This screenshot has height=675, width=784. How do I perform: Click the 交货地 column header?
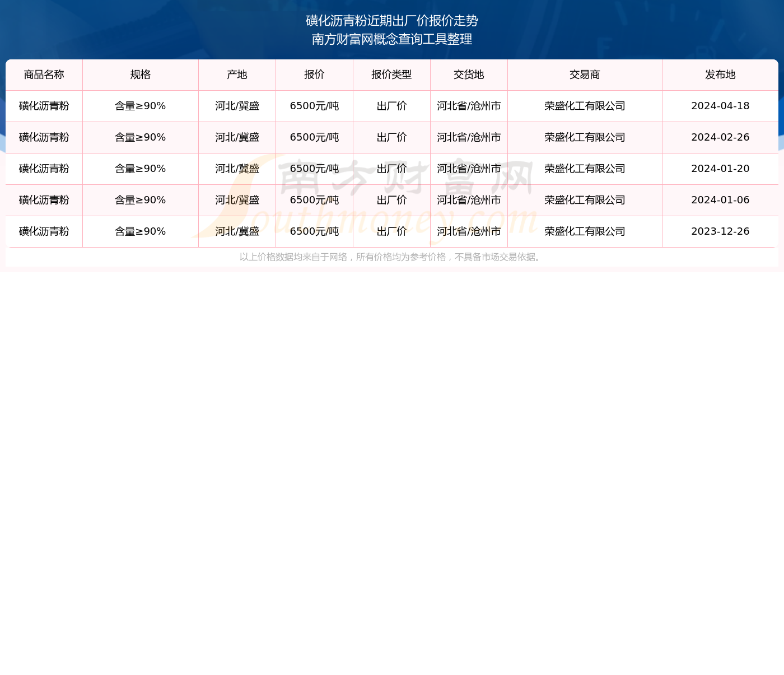click(469, 75)
